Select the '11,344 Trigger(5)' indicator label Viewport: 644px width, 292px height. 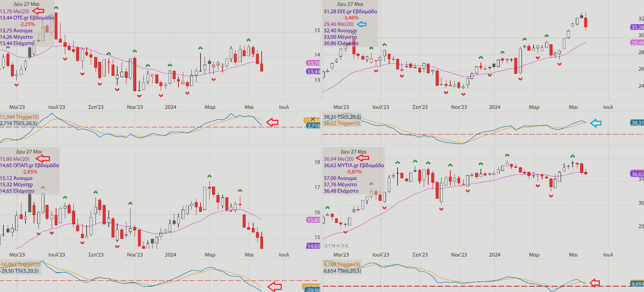click(19, 117)
